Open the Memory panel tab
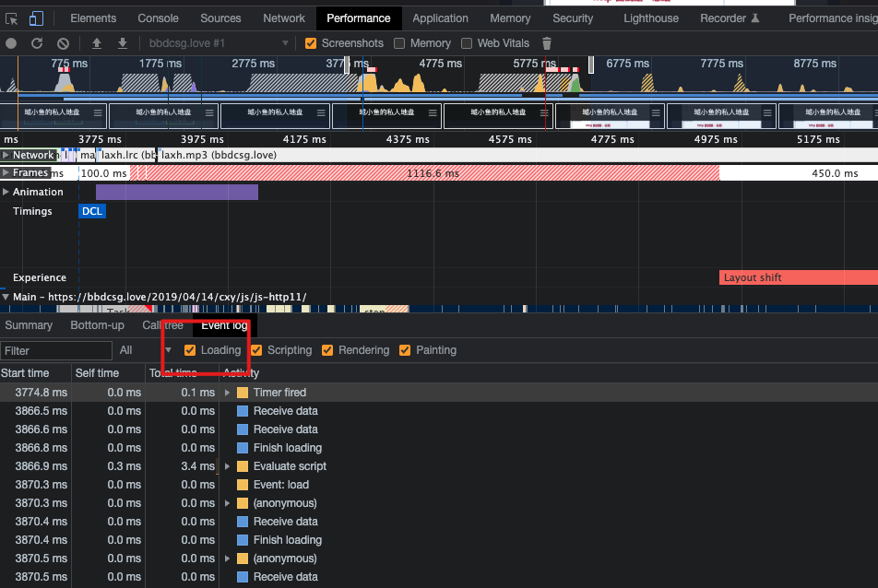This screenshot has height=588, width=878. (510, 18)
